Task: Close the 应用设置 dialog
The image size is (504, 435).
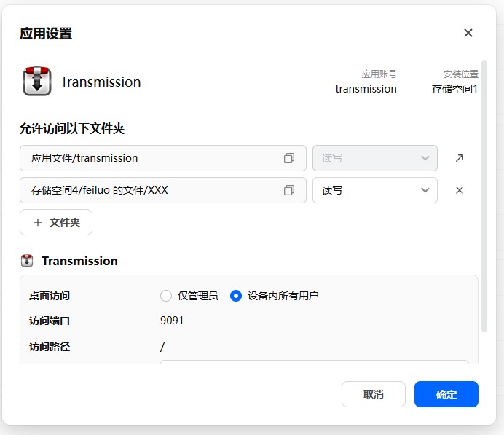Action: pos(468,33)
